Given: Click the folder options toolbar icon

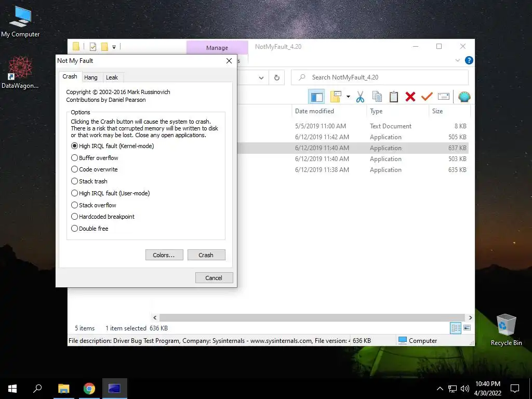Looking at the screenshot, I should [336, 97].
